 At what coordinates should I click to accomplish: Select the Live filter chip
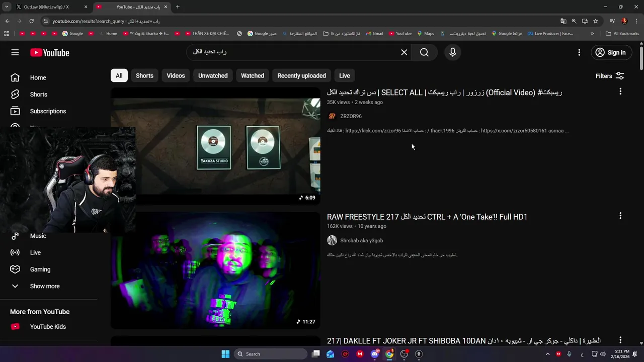[345, 75]
